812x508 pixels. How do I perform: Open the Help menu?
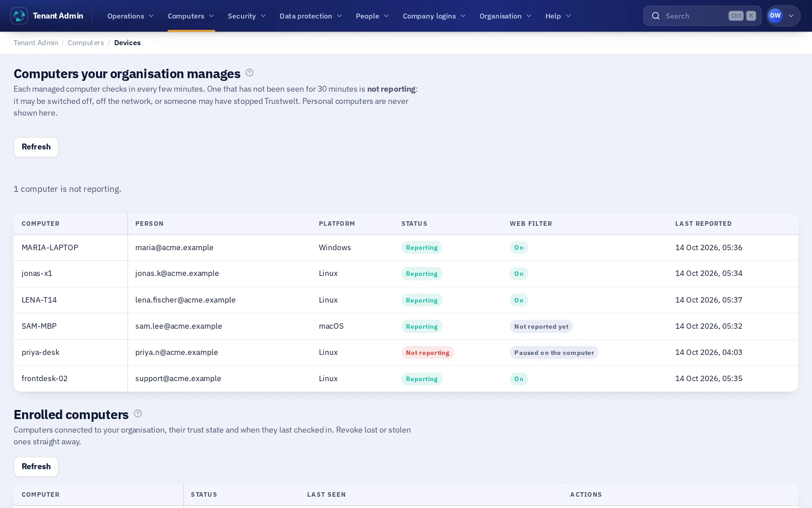tap(558, 16)
